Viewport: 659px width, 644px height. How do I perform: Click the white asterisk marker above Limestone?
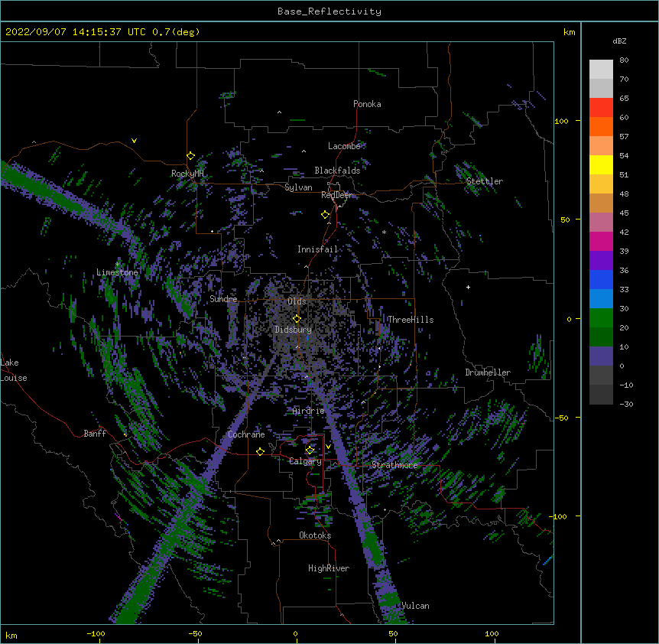click(x=118, y=265)
